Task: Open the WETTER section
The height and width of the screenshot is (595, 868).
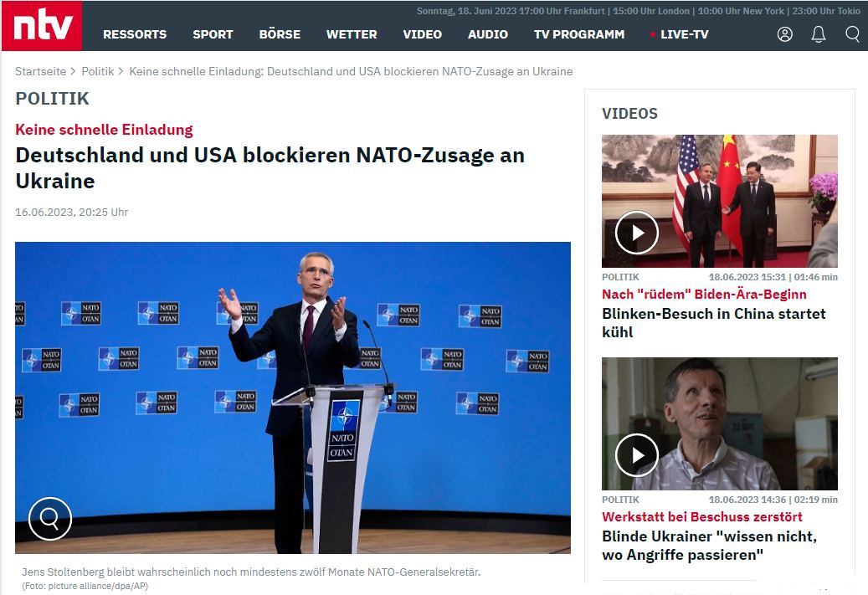Action: 352,34
